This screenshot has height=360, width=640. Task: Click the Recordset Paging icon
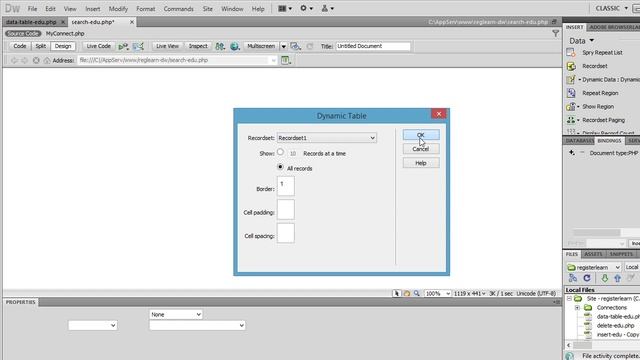coord(571,120)
